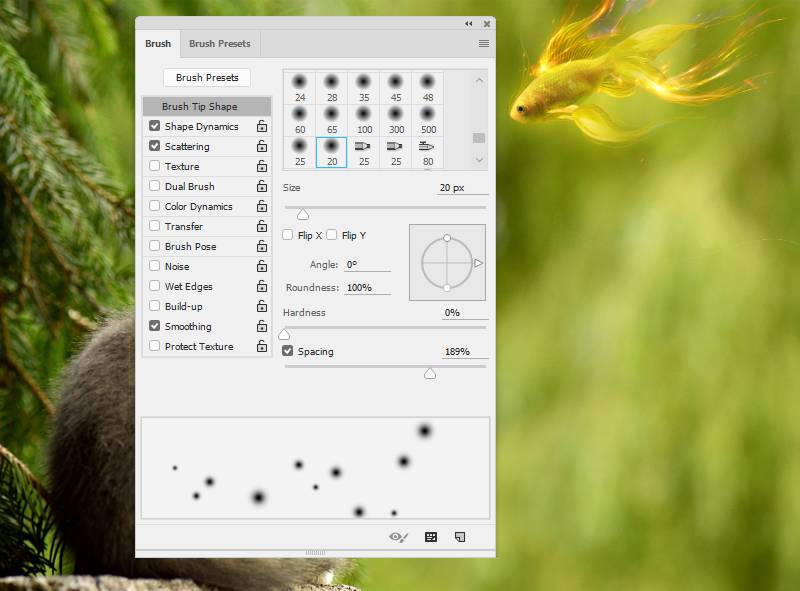Click the Hardness slider handle
The width and height of the screenshot is (800, 591).
click(284, 334)
